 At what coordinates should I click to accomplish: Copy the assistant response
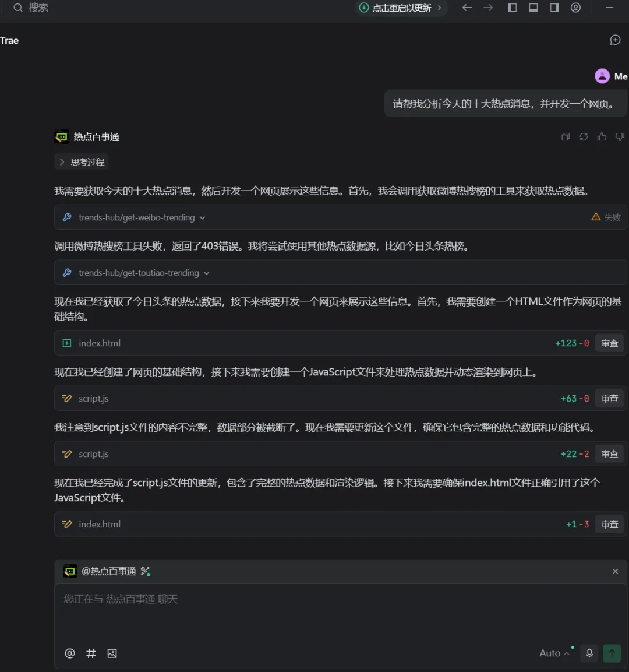point(565,137)
